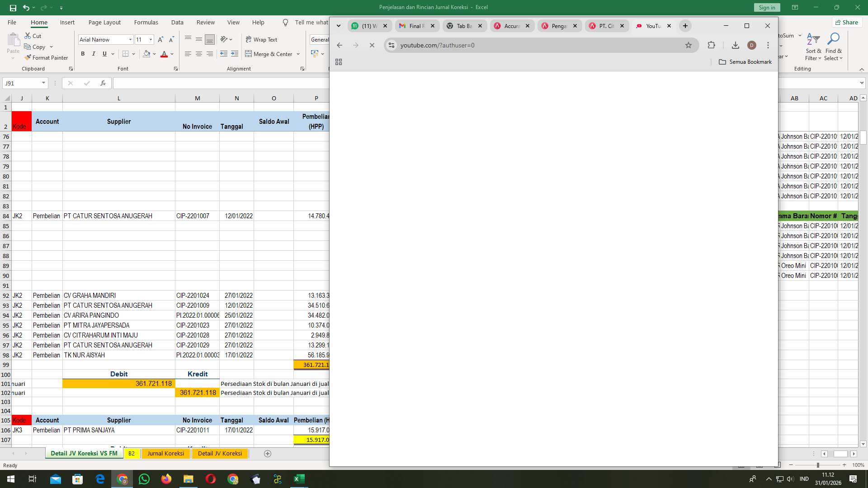
Task: Toggle underline formatting
Action: (x=104, y=54)
